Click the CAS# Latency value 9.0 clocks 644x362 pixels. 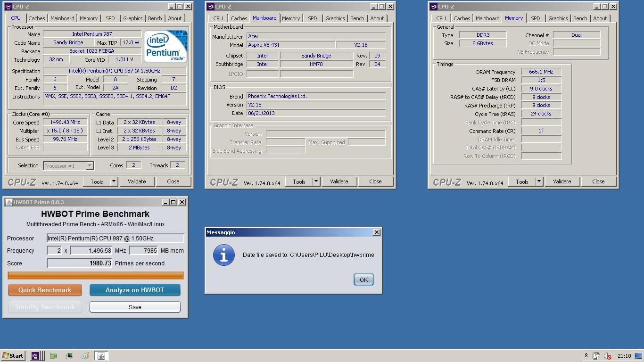click(541, 89)
